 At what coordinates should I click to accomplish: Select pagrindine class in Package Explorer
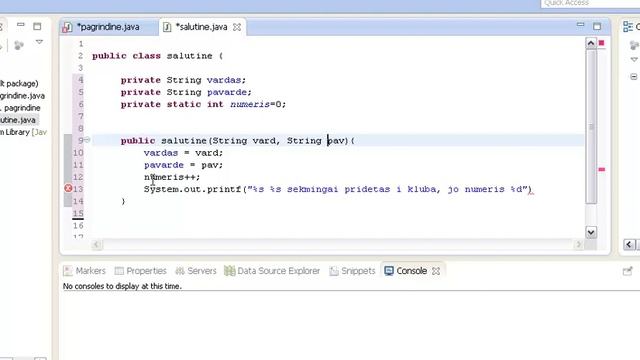(x=21, y=108)
